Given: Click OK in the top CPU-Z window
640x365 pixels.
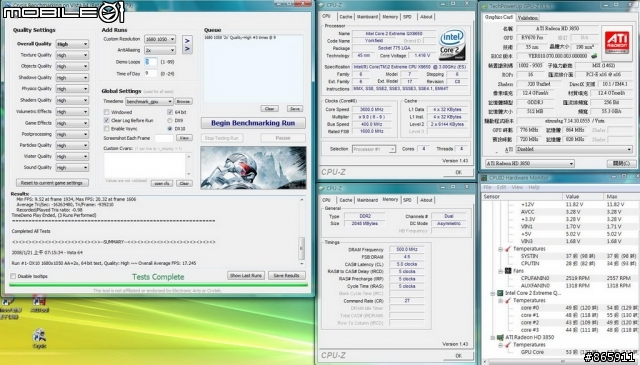Looking at the screenshot, I should tap(458, 172).
